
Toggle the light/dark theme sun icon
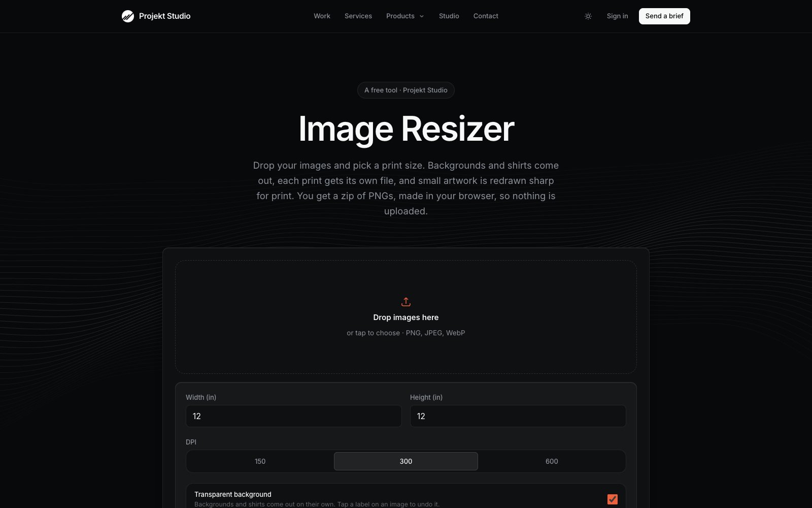pos(588,16)
